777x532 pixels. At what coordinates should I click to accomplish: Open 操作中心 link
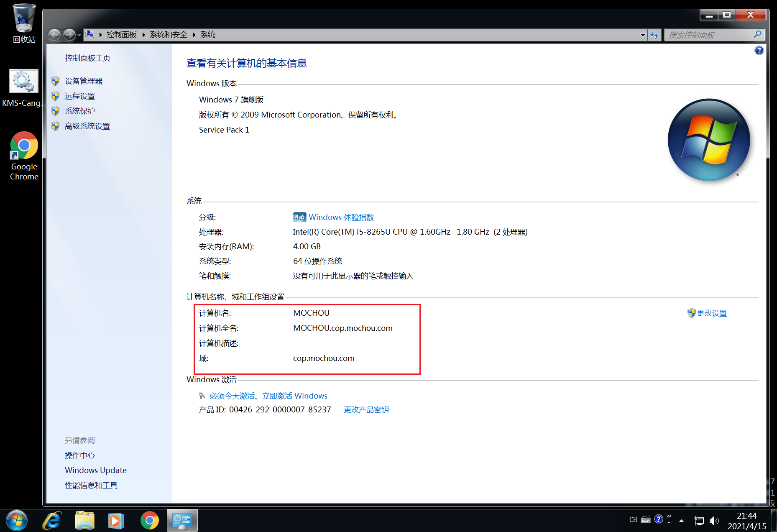click(x=80, y=455)
